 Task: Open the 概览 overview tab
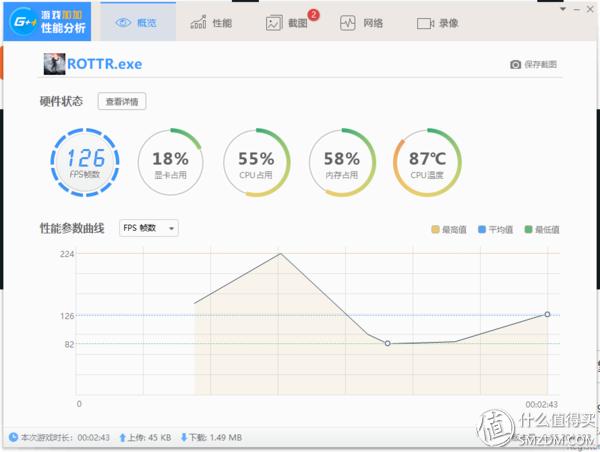[138, 22]
